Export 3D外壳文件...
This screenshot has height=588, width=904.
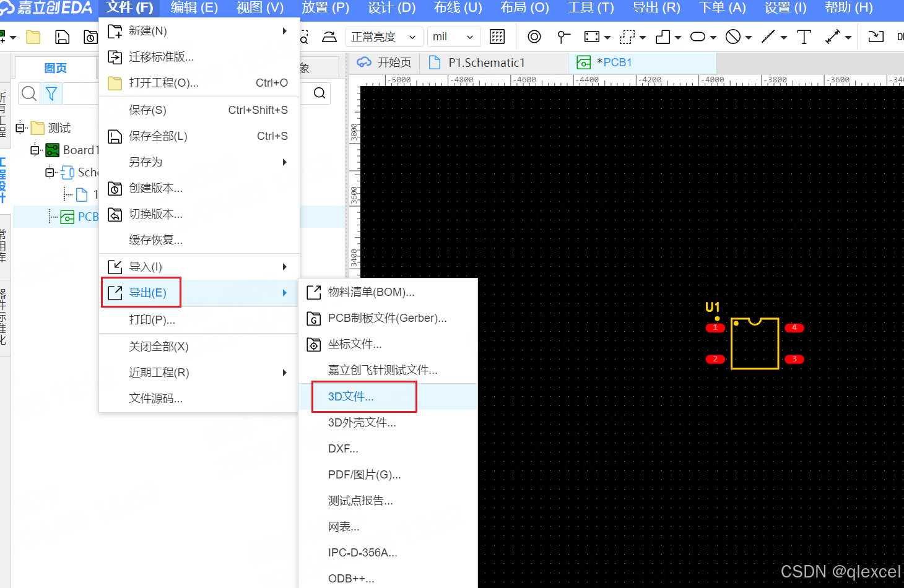coord(388,423)
